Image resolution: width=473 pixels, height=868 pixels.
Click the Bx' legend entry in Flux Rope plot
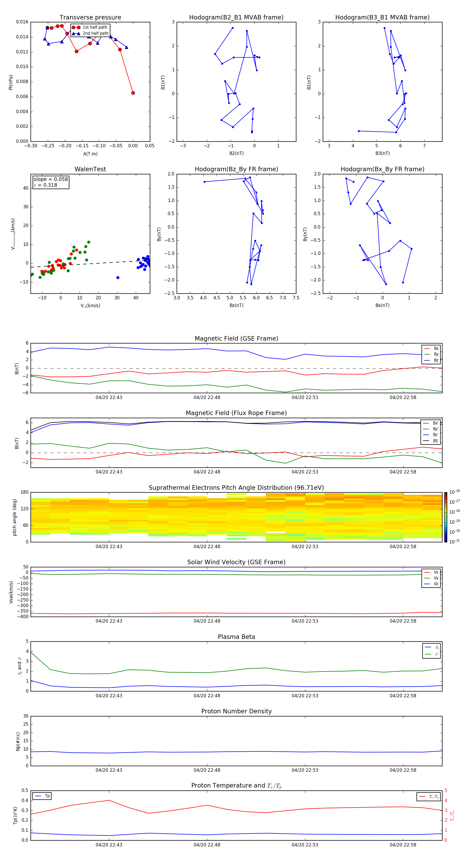click(431, 423)
